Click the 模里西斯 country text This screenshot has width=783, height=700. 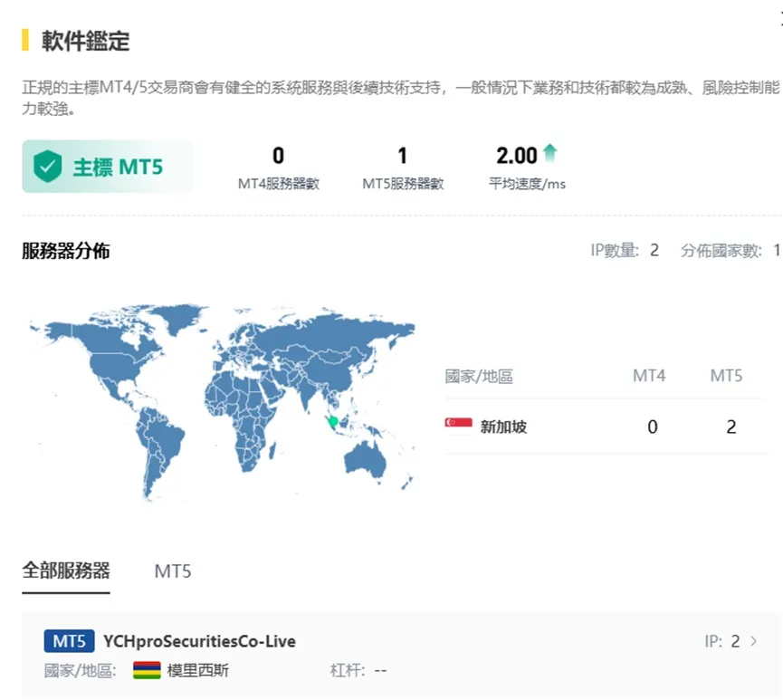pyautogui.click(x=197, y=670)
